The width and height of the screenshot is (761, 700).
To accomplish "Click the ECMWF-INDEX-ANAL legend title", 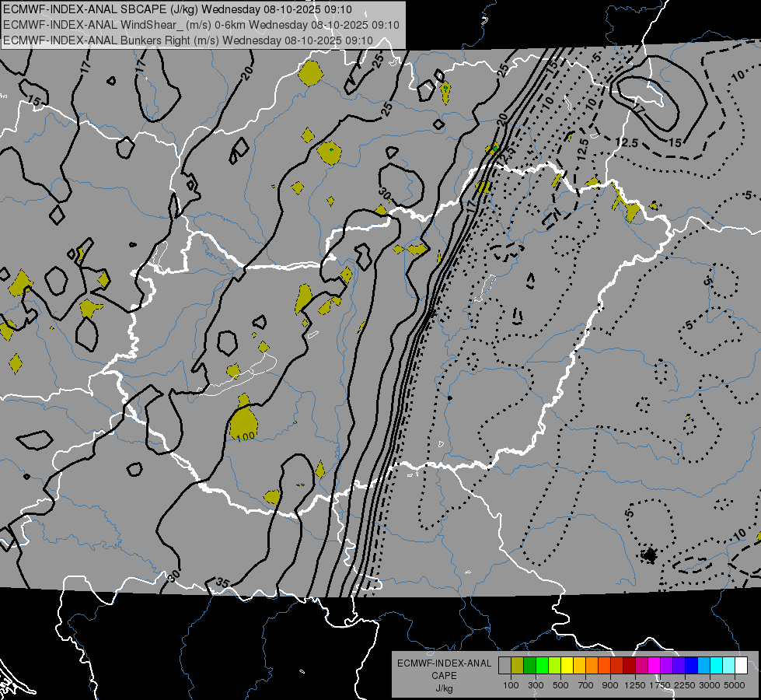I will (x=445, y=663).
